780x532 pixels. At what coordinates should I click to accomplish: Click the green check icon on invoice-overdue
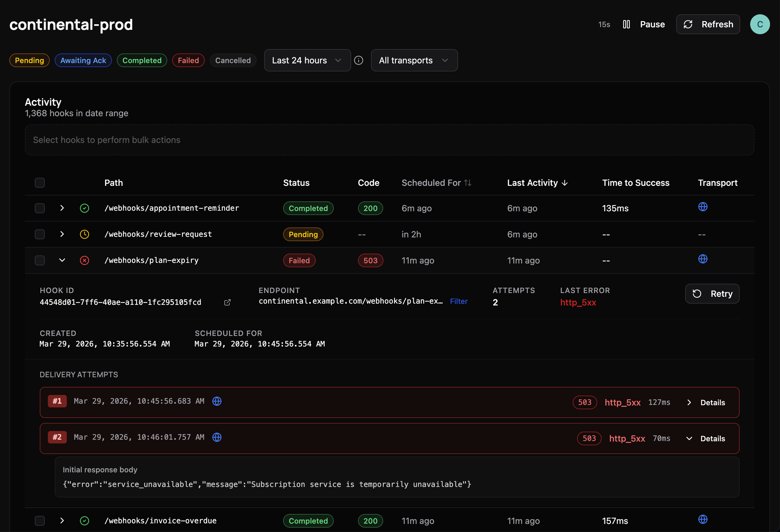point(84,521)
